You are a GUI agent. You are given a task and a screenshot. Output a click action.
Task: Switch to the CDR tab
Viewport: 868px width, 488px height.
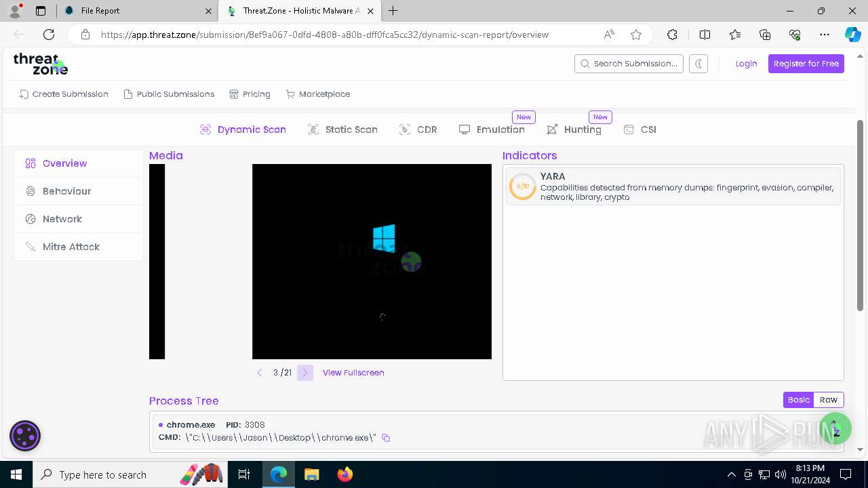[x=418, y=129]
